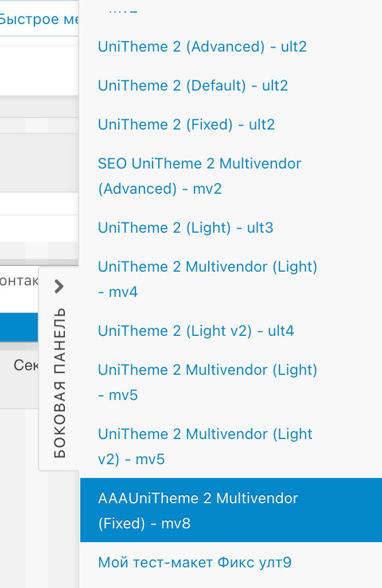The height and width of the screenshot is (588, 382).
Task: Open the tab starting with Сек
Action: pos(26,366)
